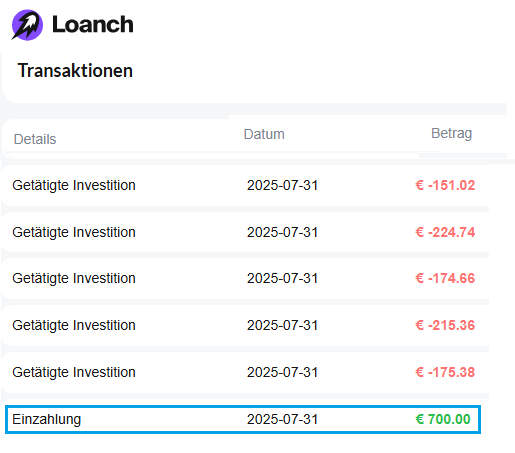Click the Einzahlung date 2025-07-31
The height and width of the screenshot is (453, 515).
[x=282, y=419]
